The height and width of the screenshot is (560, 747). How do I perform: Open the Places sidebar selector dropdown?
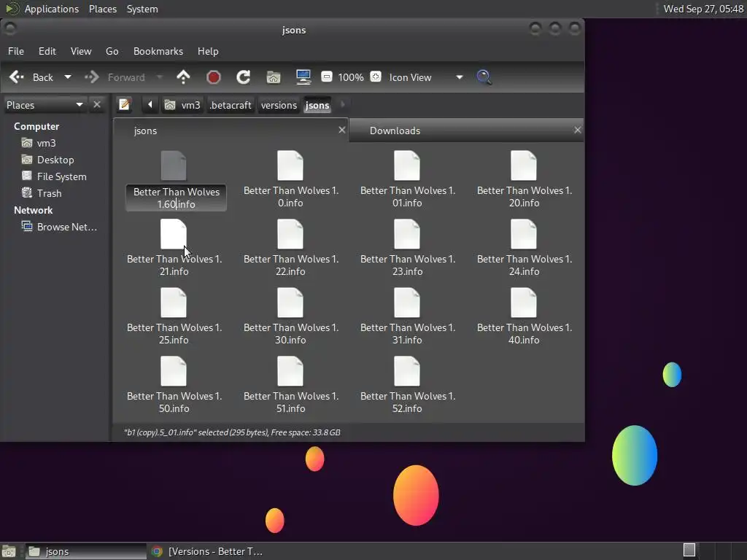[44, 105]
